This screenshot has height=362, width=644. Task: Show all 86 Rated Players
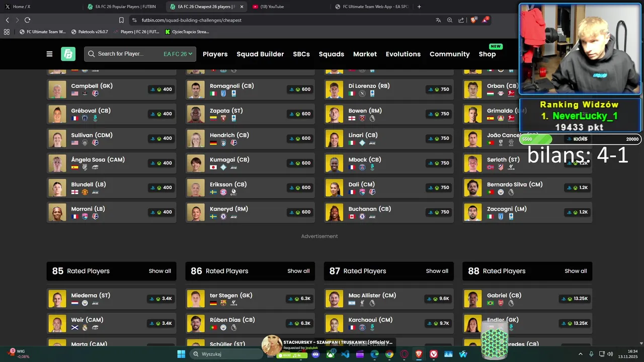coord(298,271)
